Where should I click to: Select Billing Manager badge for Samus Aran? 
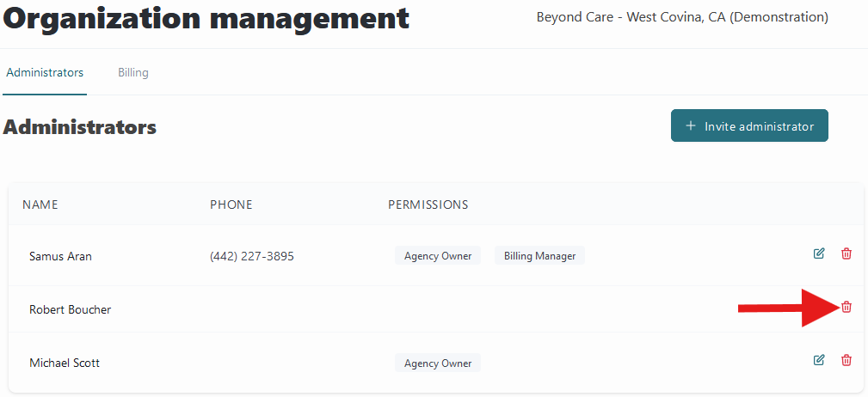coord(539,256)
